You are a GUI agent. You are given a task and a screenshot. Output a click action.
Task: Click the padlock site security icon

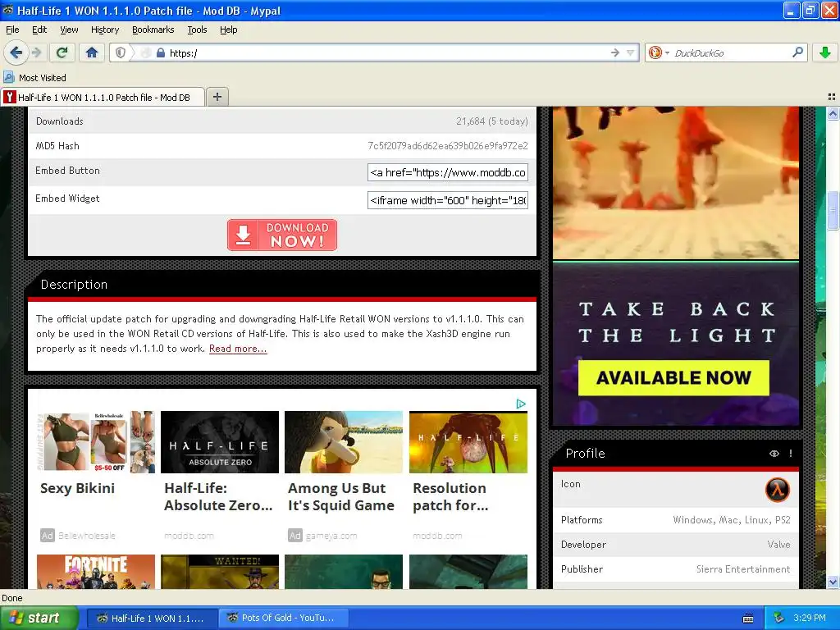[x=160, y=53]
